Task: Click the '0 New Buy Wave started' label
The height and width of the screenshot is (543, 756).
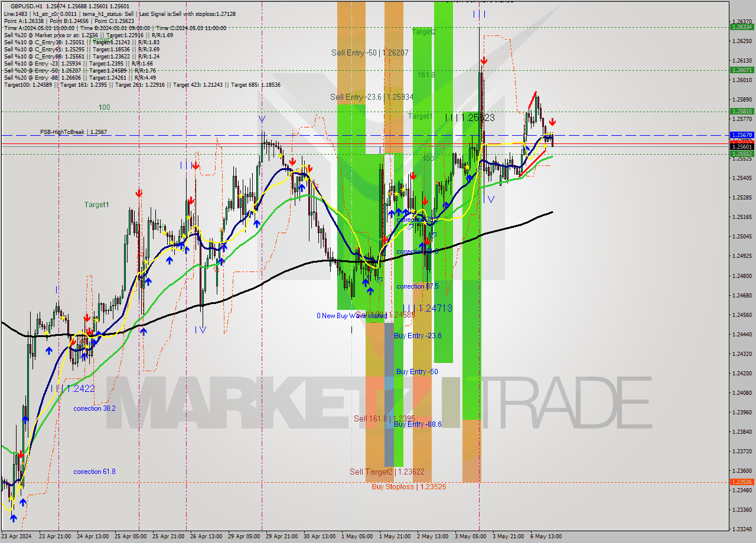Action: point(352,316)
